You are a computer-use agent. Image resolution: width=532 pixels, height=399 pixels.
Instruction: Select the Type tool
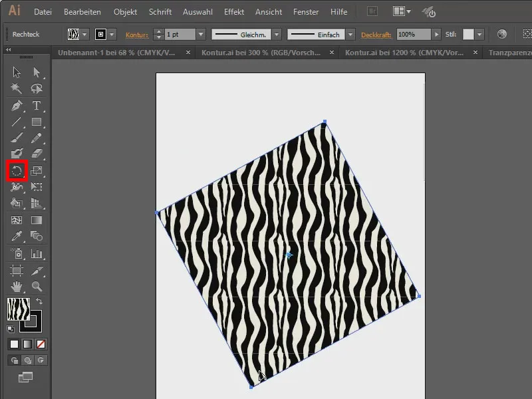click(37, 106)
